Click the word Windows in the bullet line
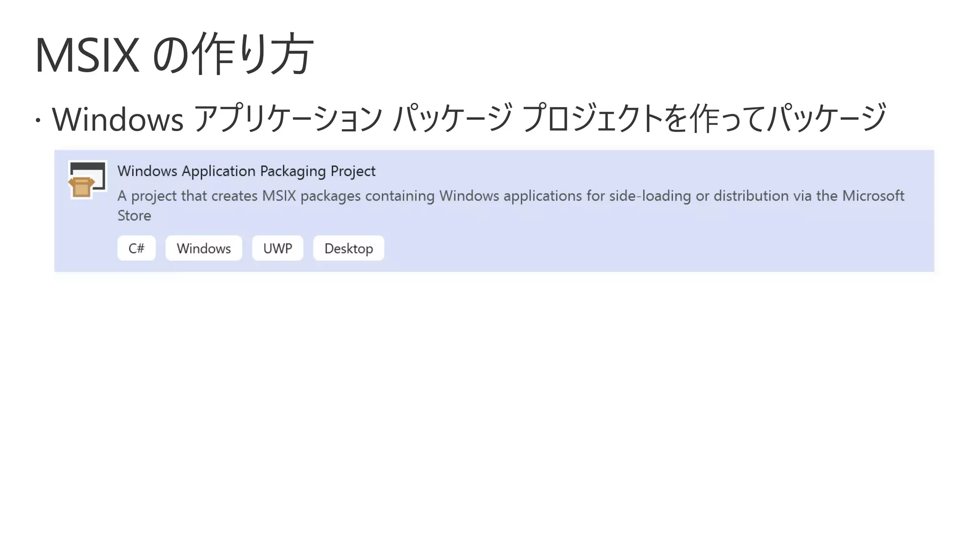Image resolution: width=980 pixels, height=551 pixels. 118,119
